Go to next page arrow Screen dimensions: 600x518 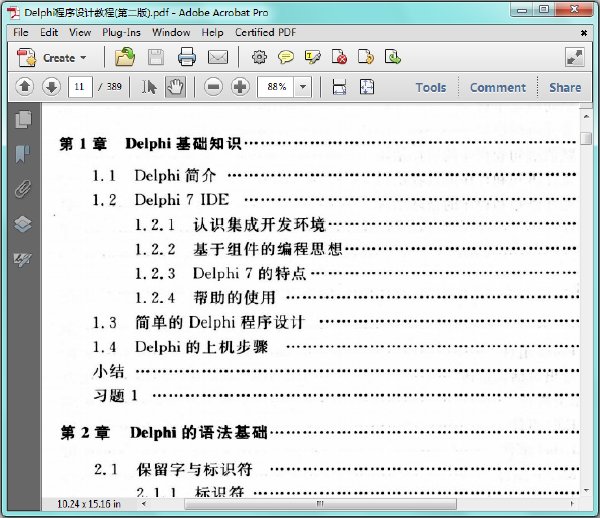[x=51, y=87]
